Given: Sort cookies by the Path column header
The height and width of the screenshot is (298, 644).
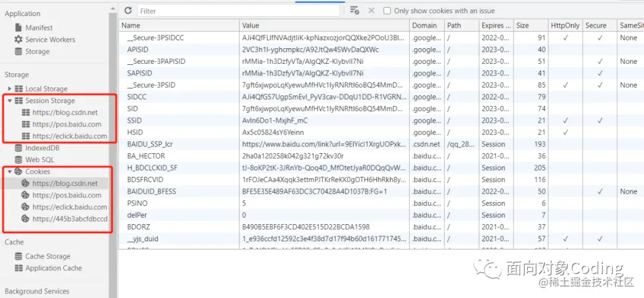Looking at the screenshot, I should tap(462, 26).
